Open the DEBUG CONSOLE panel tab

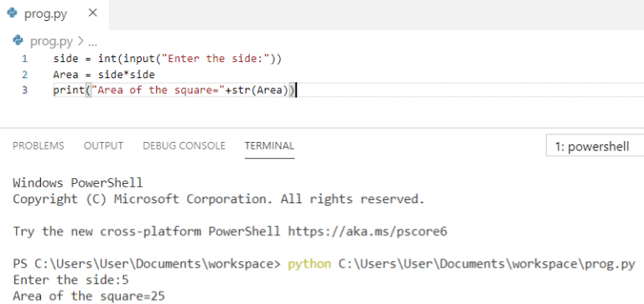(x=184, y=145)
